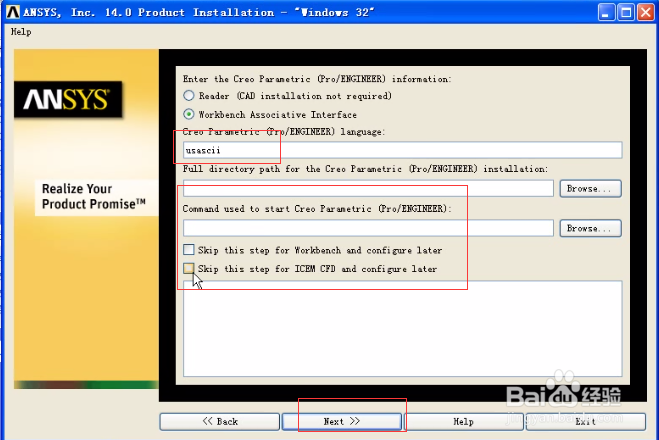Image resolution: width=659 pixels, height=440 pixels.
Task: Click the ANSYS title bar application icon
Action: pos(13,12)
